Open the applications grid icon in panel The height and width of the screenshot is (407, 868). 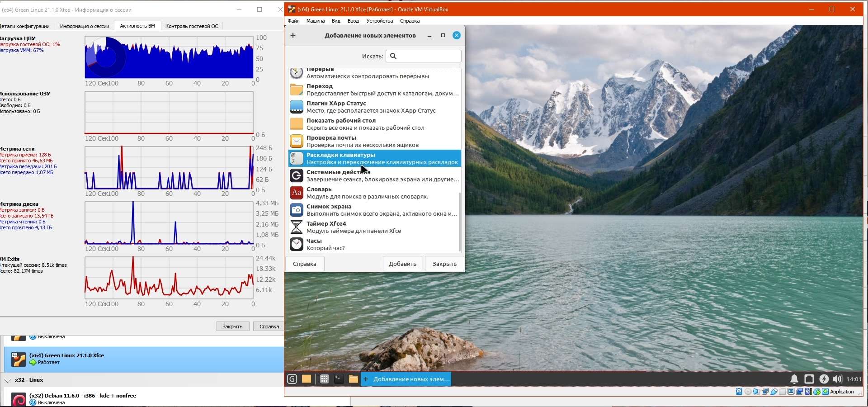324,379
